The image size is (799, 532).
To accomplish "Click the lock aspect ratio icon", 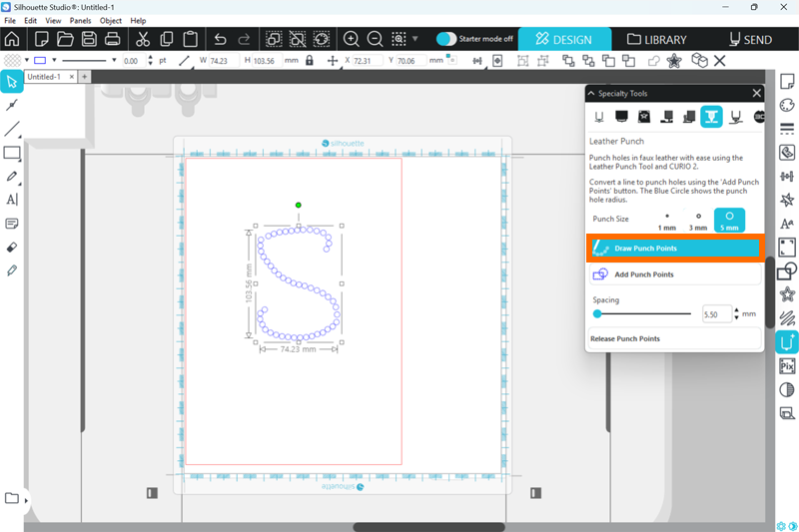I will tap(309, 61).
